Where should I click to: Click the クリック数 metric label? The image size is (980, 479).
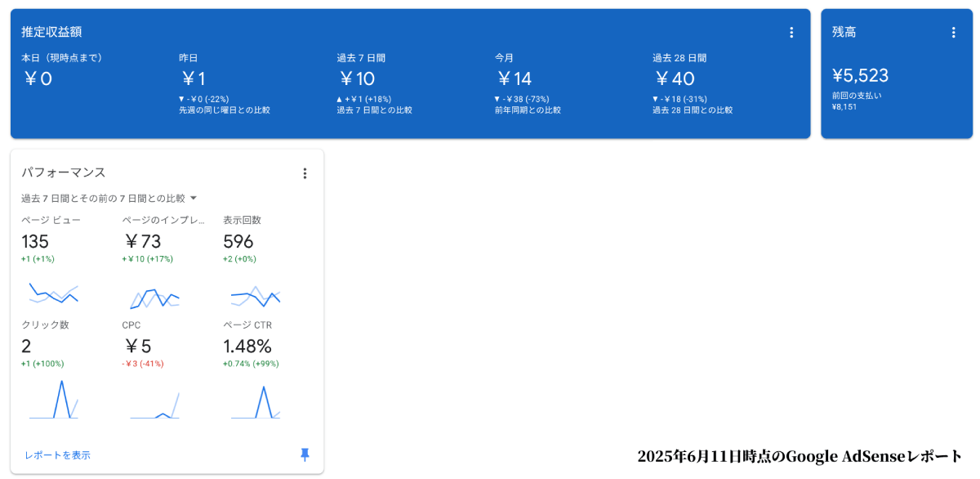45,325
